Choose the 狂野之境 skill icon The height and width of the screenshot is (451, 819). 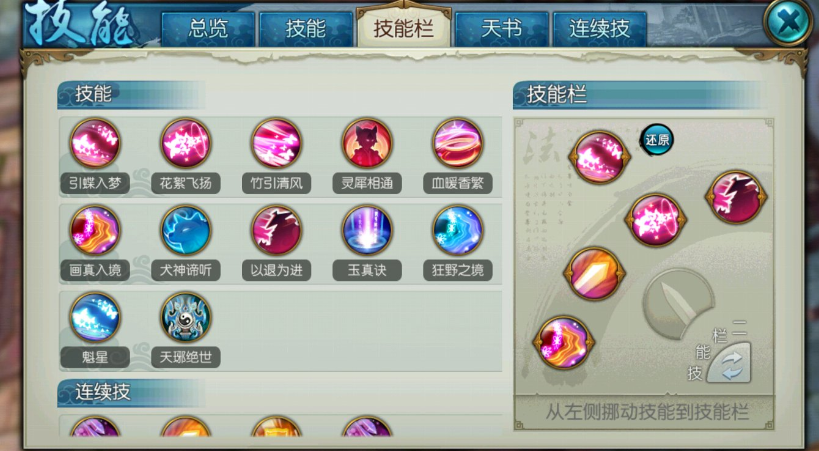pos(458,230)
